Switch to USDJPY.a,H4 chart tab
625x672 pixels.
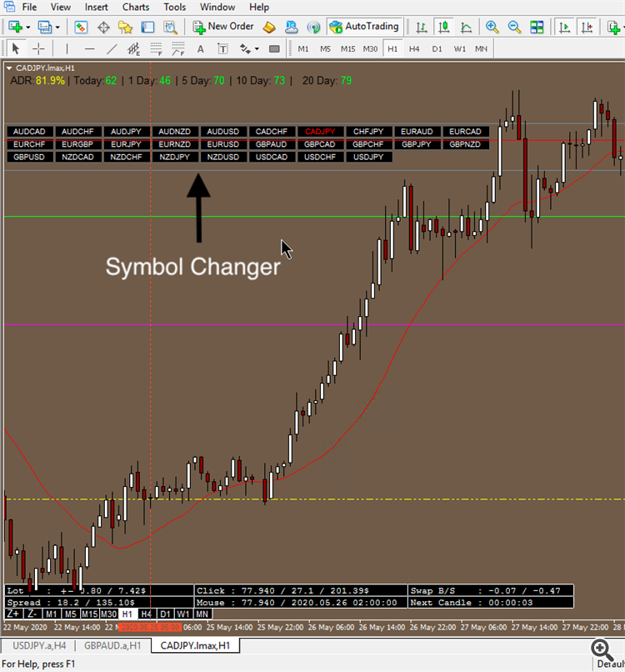point(39,645)
